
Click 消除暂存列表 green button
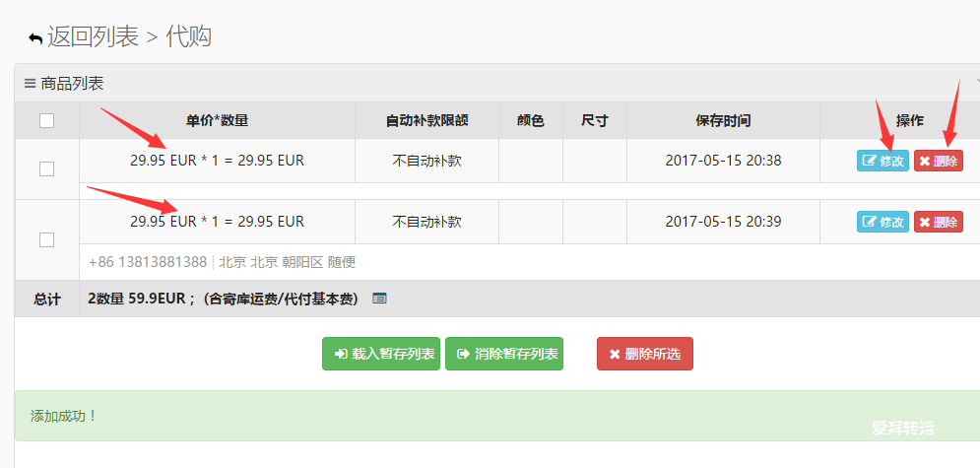(504, 354)
